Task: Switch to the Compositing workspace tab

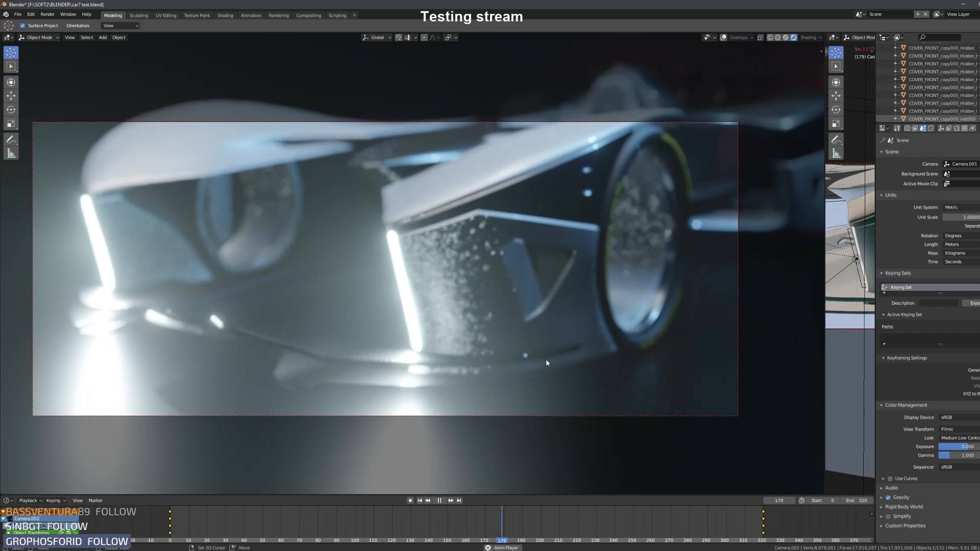Action: pyautogui.click(x=309, y=16)
